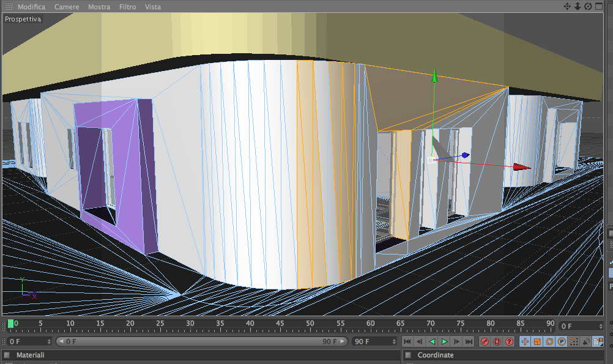This screenshot has height=364, width=613.
Task: Open the Filtro viewport menu
Action: tap(127, 7)
